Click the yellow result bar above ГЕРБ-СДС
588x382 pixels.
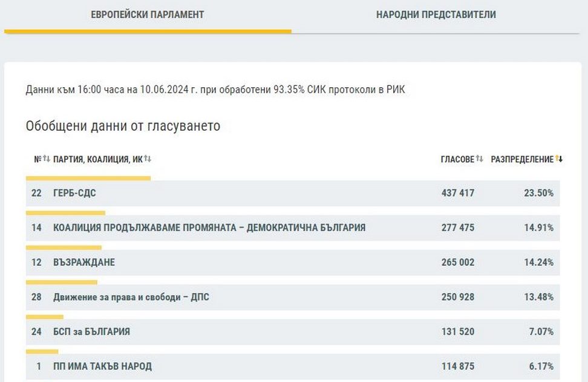click(88, 178)
